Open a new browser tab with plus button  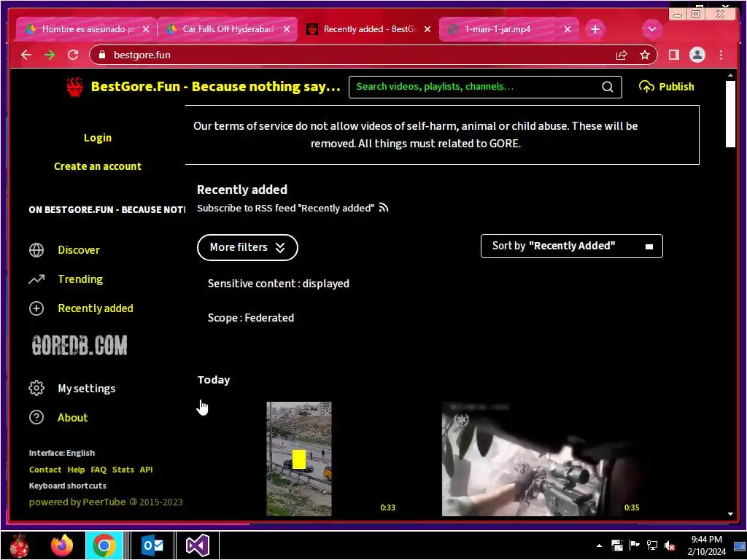click(595, 29)
